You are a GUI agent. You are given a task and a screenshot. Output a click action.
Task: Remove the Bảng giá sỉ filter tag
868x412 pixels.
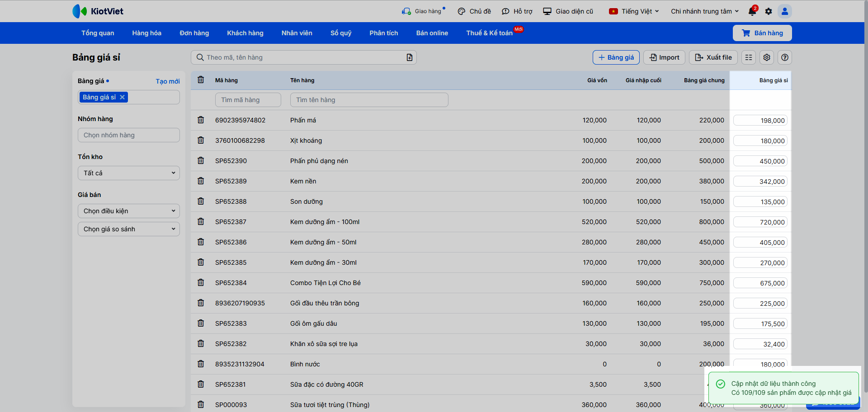[x=122, y=97]
